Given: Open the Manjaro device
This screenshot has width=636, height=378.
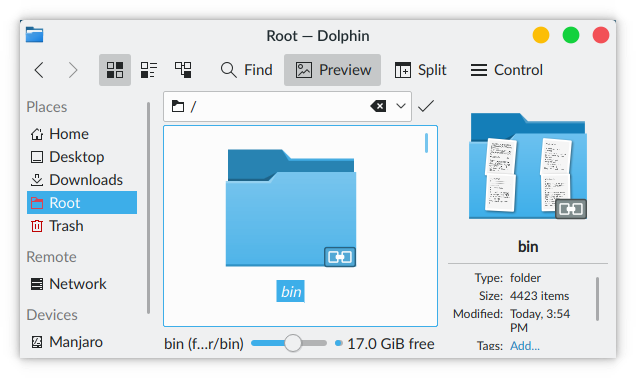Looking at the screenshot, I should 82,342.
